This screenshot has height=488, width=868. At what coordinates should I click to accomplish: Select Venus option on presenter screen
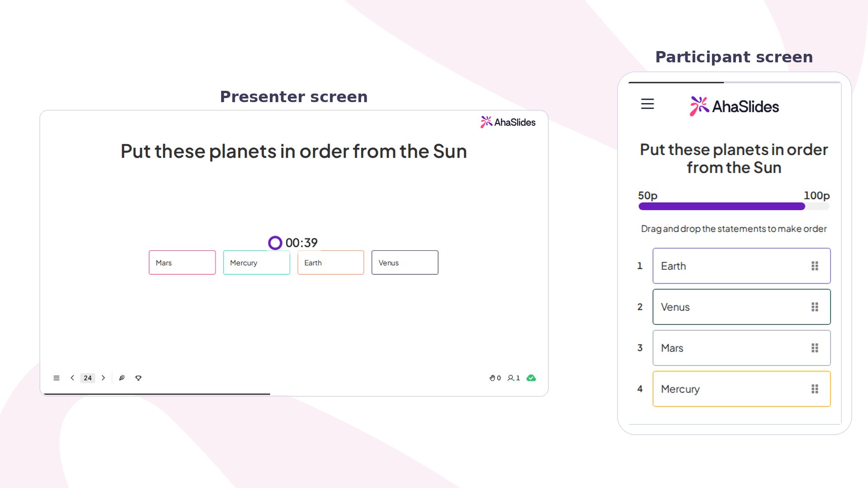pos(405,263)
